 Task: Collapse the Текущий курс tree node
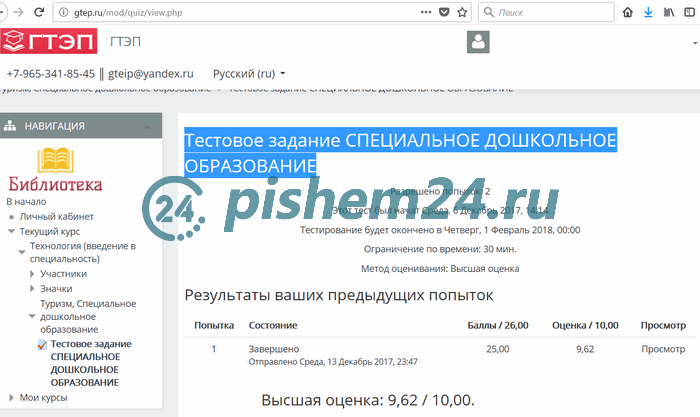[13, 231]
